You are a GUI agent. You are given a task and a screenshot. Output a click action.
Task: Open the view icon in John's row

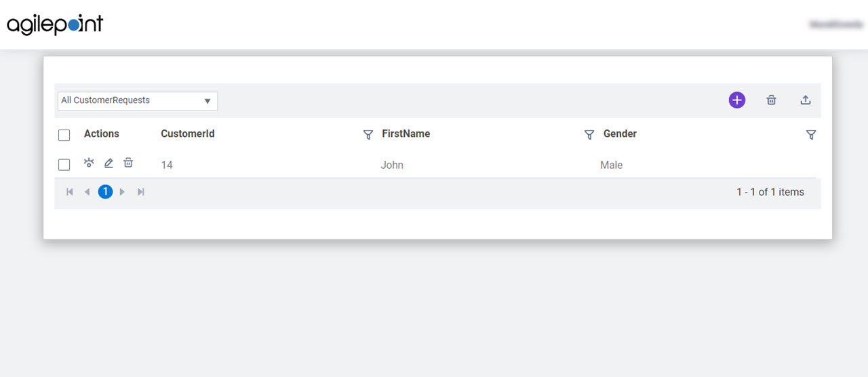pos(89,163)
